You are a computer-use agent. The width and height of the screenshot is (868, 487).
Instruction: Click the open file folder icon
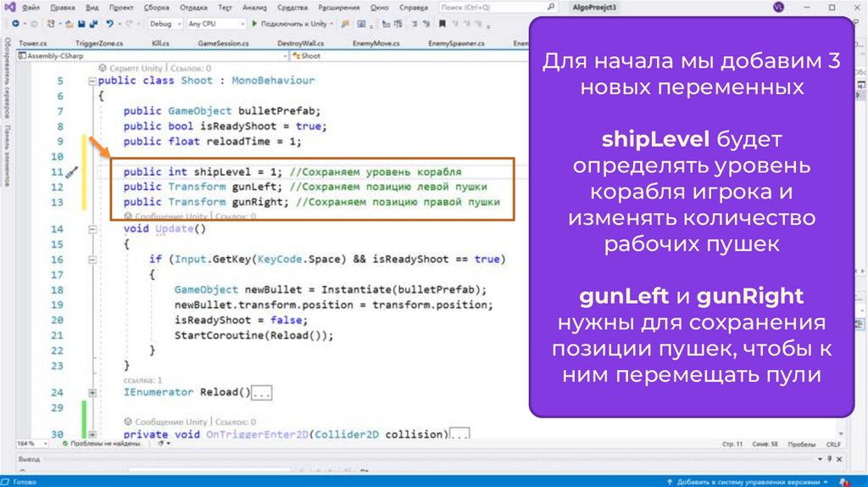point(70,24)
